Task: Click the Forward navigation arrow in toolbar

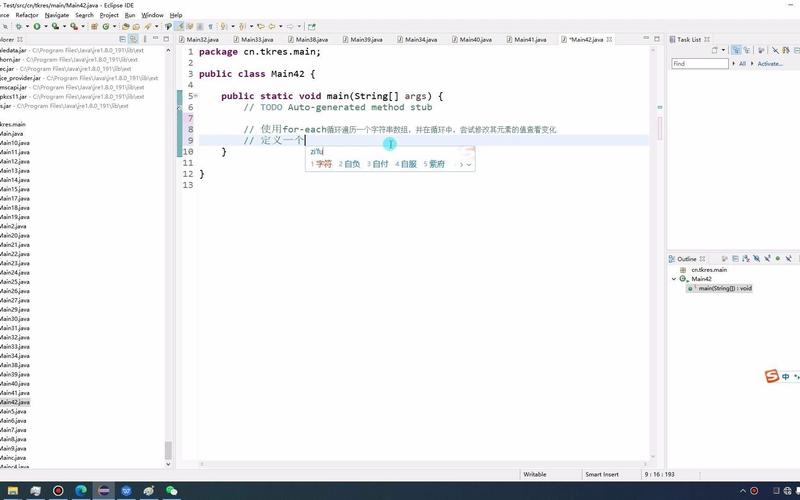Action: tap(290, 27)
